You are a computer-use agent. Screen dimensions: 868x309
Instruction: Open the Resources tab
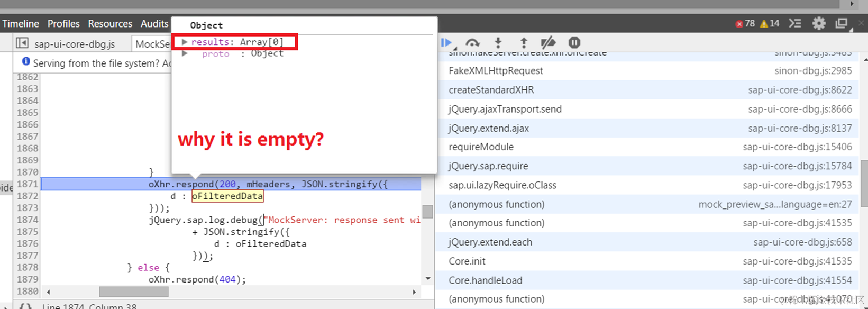[110, 24]
